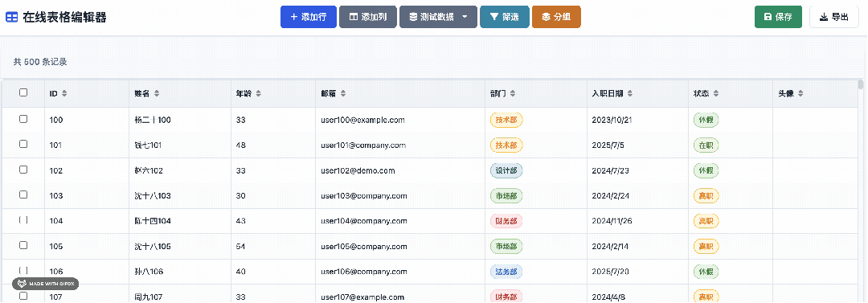Click the 共 500 条记录 record count

pos(40,62)
